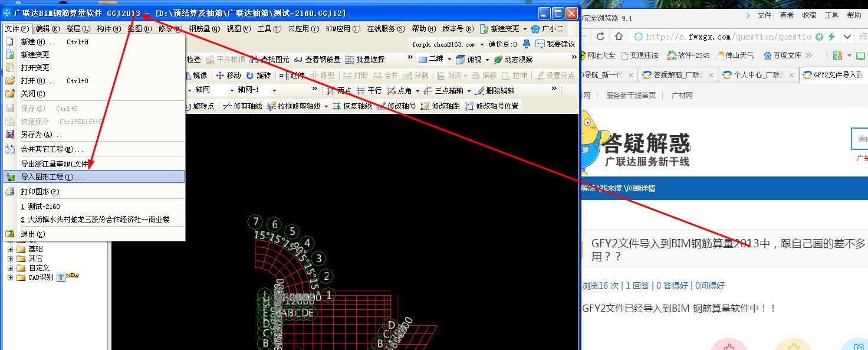Click the 修改轴号 tool

396,106
